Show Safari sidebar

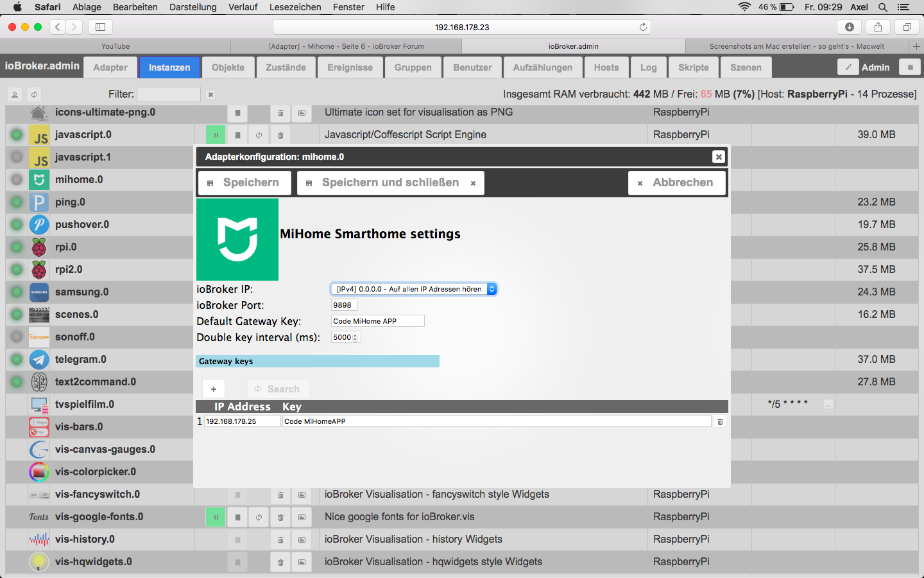(x=101, y=27)
